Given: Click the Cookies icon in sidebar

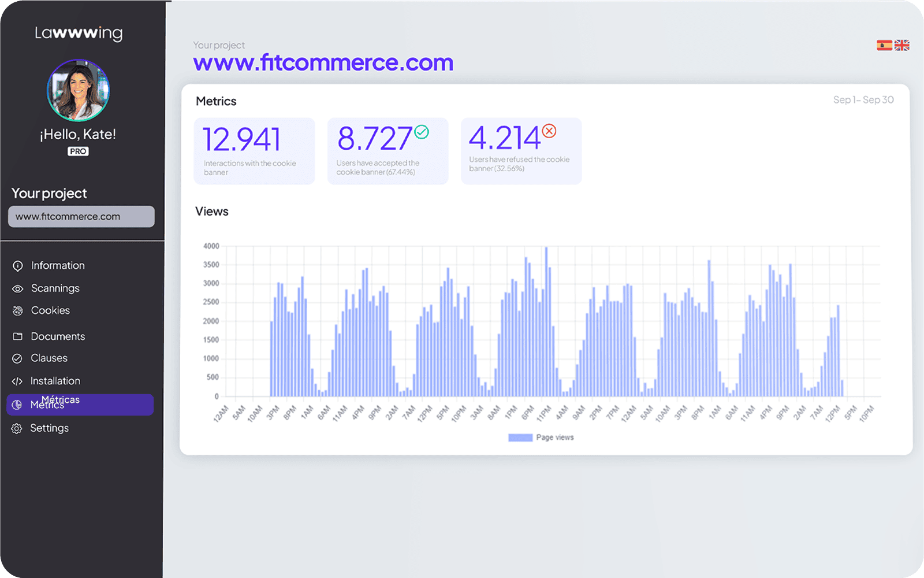Looking at the screenshot, I should pyautogui.click(x=18, y=311).
